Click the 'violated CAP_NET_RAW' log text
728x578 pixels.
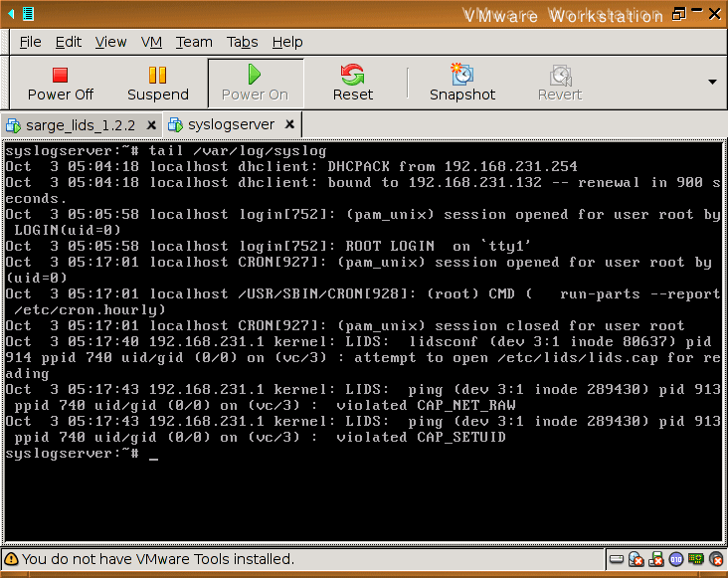point(426,405)
